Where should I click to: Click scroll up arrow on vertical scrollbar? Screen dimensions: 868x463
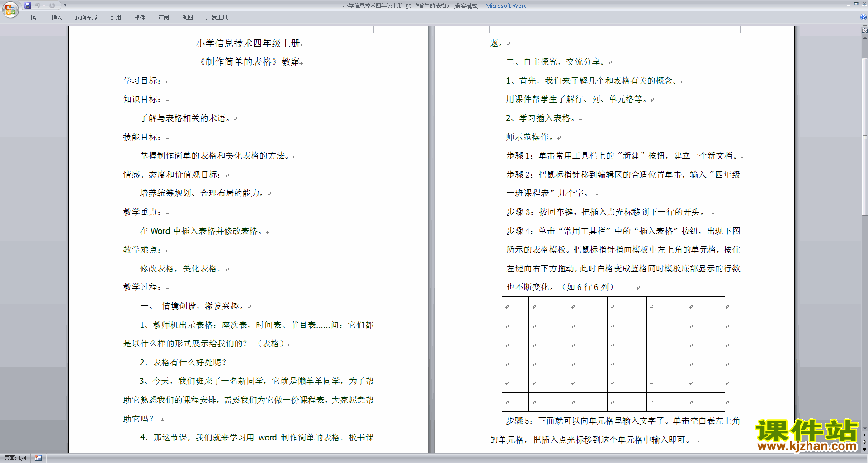(x=865, y=37)
